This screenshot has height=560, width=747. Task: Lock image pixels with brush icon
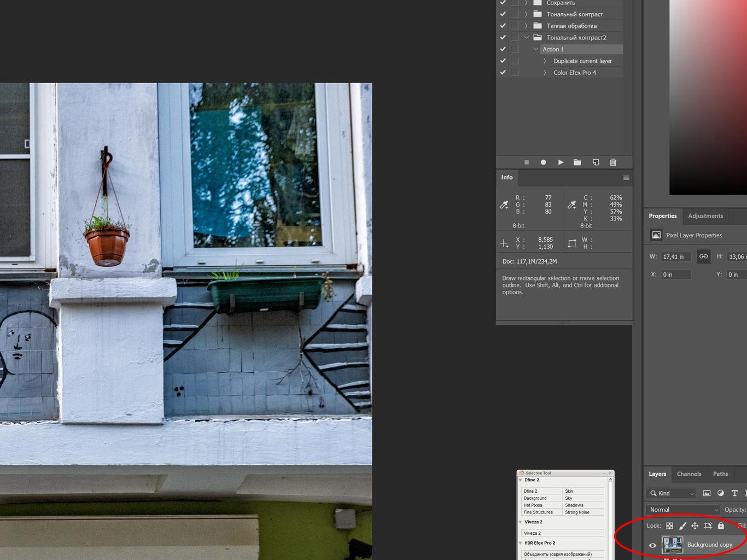coord(682,526)
